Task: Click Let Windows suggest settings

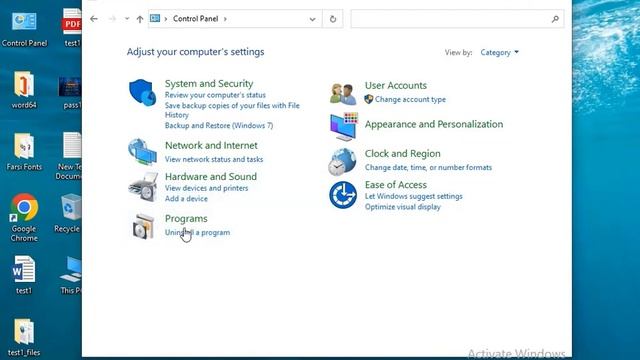Action: [x=413, y=196]
